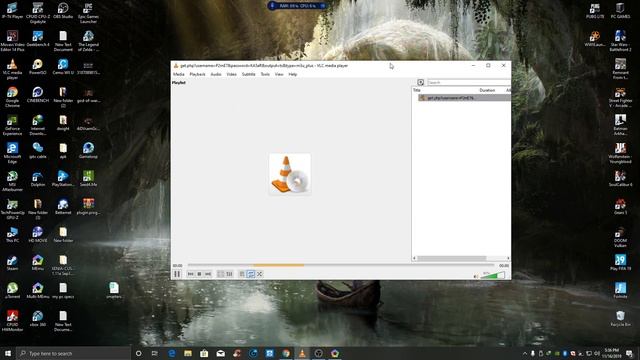The width and height of the screenshot is (640, 360).
Task: Toggle the loop mode button in VLC
Action: pyautogui.click(x=251, y=274)
